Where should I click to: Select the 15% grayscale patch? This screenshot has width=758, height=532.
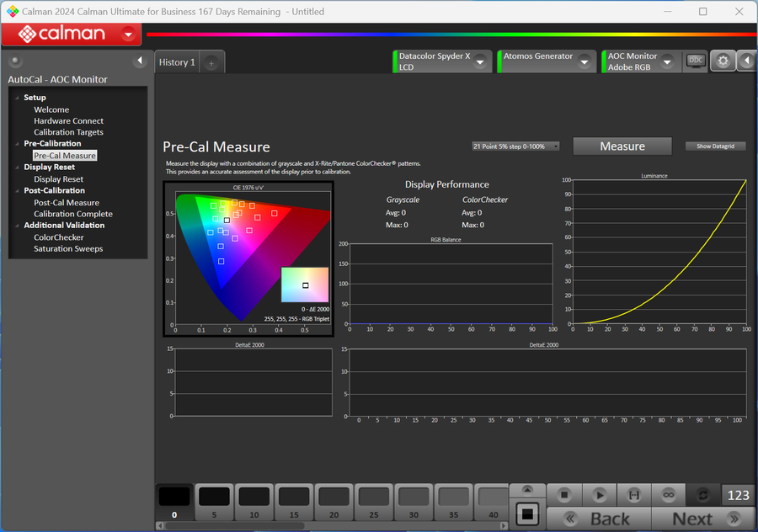(294, 502)
